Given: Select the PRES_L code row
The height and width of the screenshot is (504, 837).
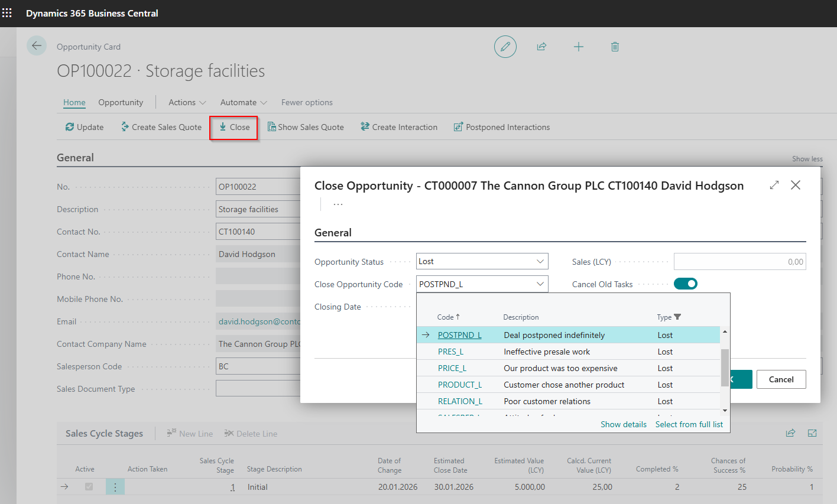Looking at the screenshot, I should [569, 352].
